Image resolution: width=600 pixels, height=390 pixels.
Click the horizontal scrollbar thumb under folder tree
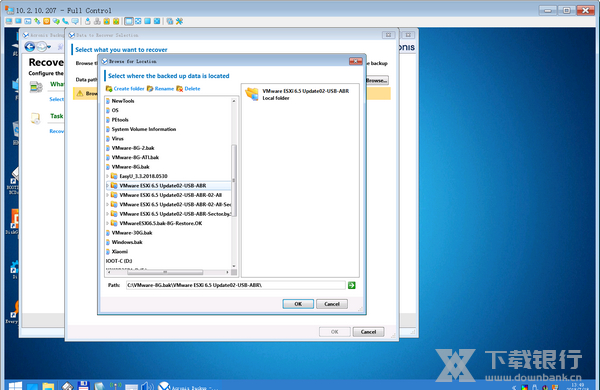165,272
